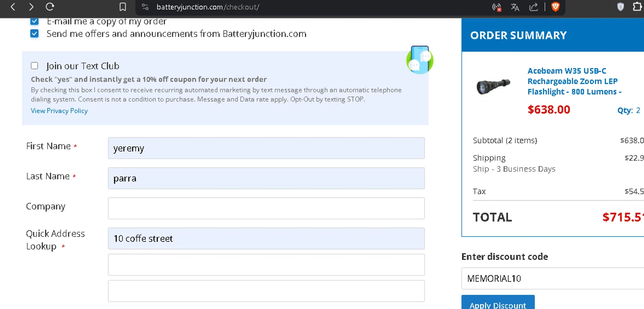Open the translate page icon
The height and width of the screenshot is (309, 644).
coord(515,7)
